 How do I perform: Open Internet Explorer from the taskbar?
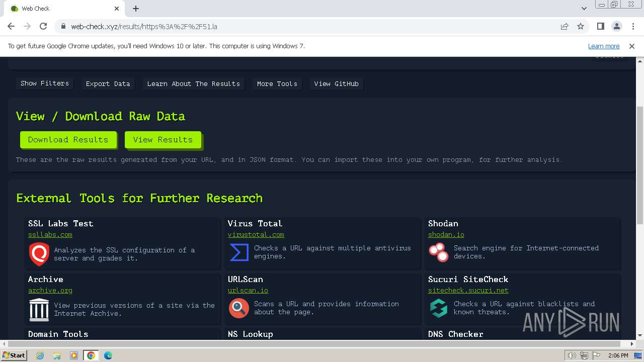point(40,355)
